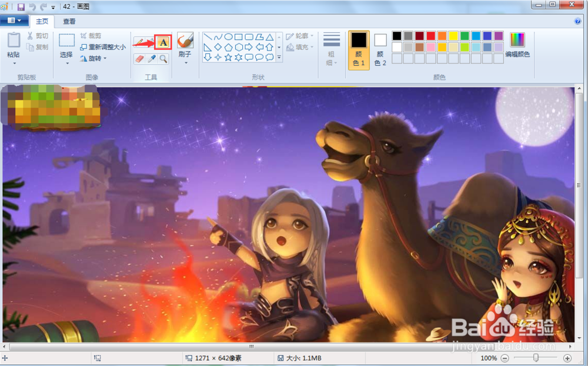Choose the Down arrow shape
588x366 pixels.
pos(208,58)
